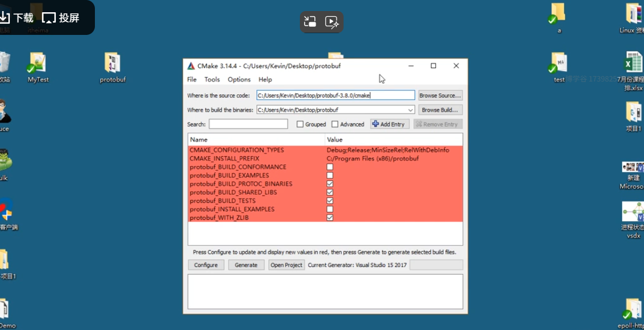644x330 pixels.
Task: Select the Demo file icon at bottom left
Action: [x=4, y=310]
